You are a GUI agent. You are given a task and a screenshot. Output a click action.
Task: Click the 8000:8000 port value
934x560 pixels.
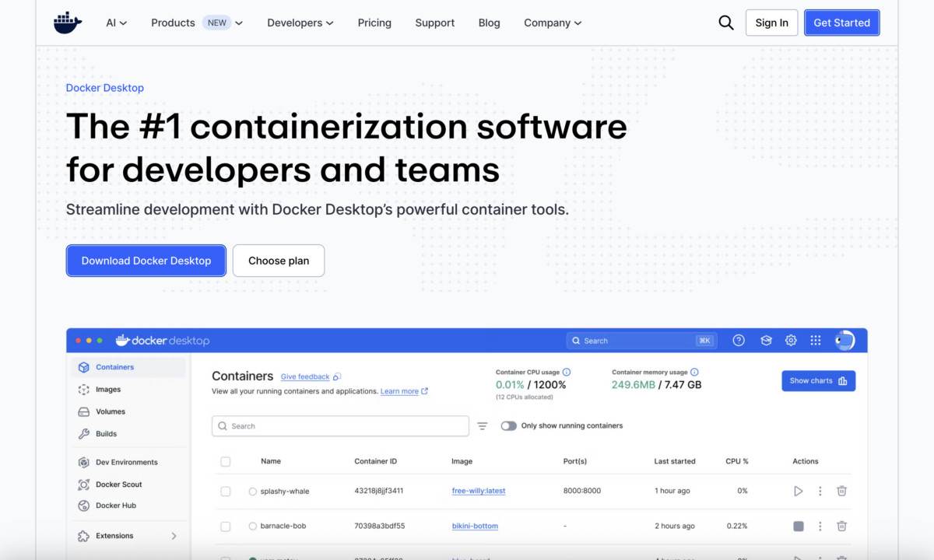(582, 492)
